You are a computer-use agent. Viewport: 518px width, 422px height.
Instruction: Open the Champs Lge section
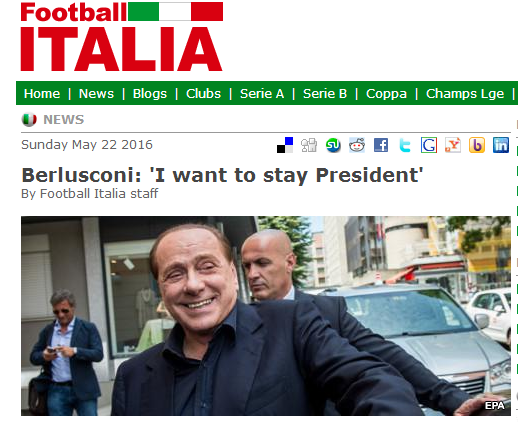(465, 94)
